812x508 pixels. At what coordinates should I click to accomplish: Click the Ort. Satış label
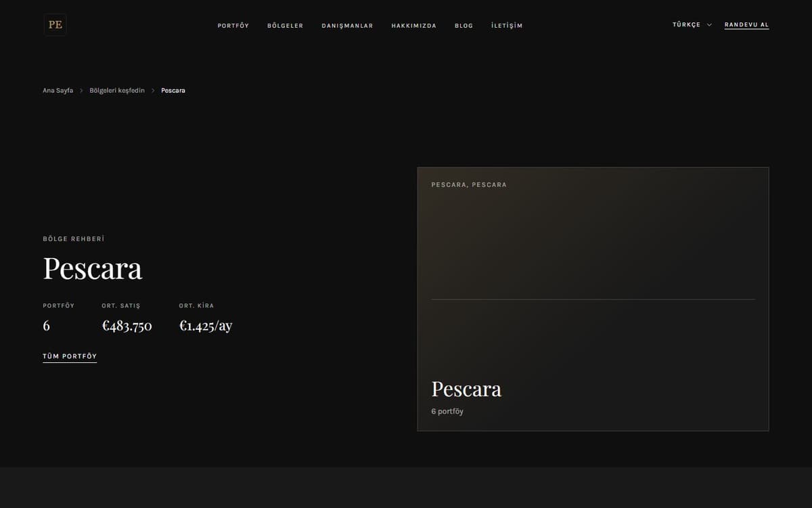[x=121, y=305]
